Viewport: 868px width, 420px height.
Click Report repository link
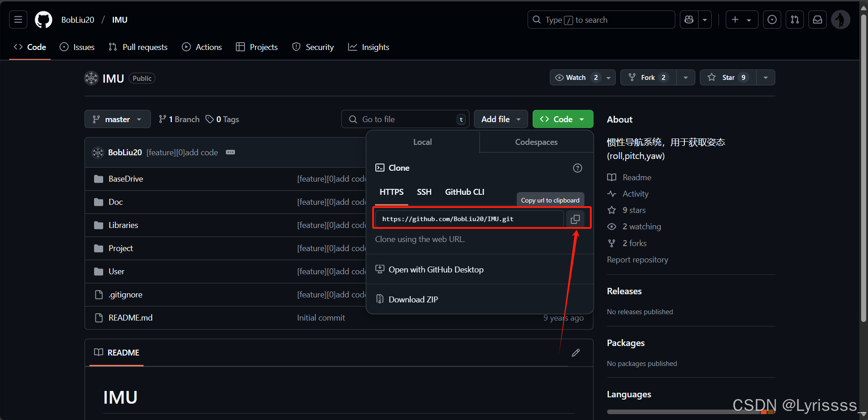point(638,260)
